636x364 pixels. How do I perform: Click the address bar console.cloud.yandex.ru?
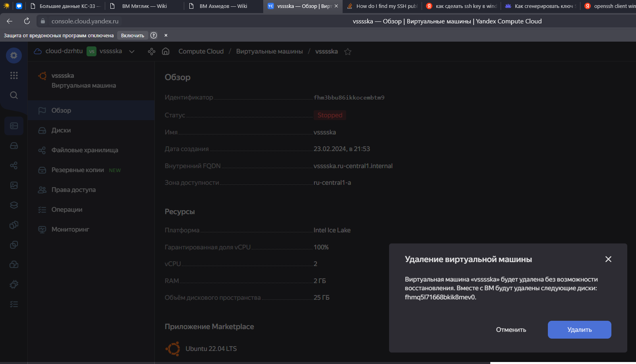click(x=85, y=21)
